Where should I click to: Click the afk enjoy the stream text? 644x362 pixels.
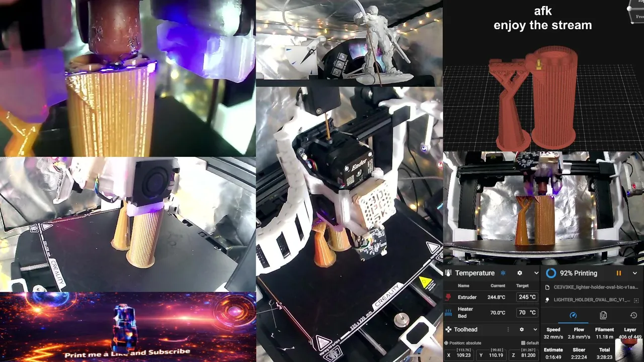coord(542,18)
